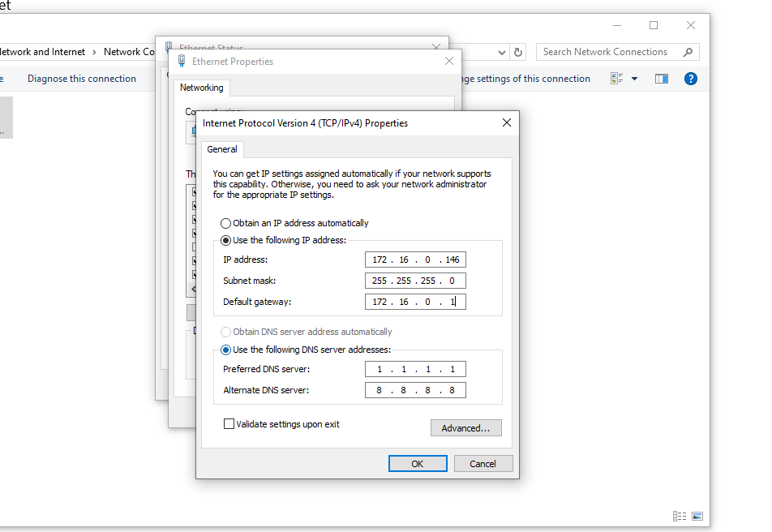Click the Subnet mask input field
The height and width of the screenshot is (532, 772).
(x=415, y=281)
